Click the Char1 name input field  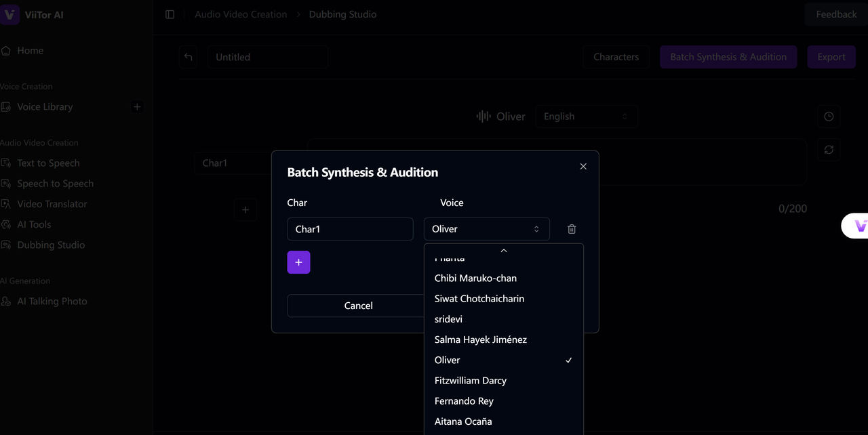click(350, 229)
